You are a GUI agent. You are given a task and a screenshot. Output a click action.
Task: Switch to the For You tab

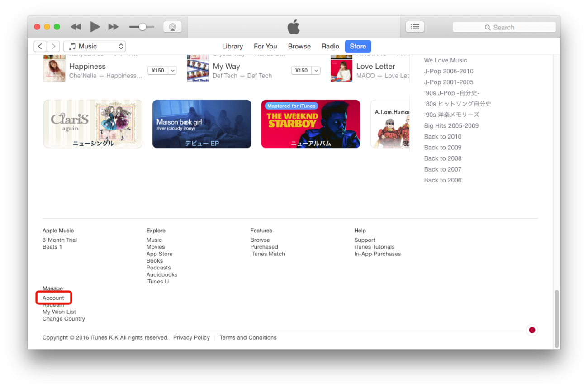point(266,46)
